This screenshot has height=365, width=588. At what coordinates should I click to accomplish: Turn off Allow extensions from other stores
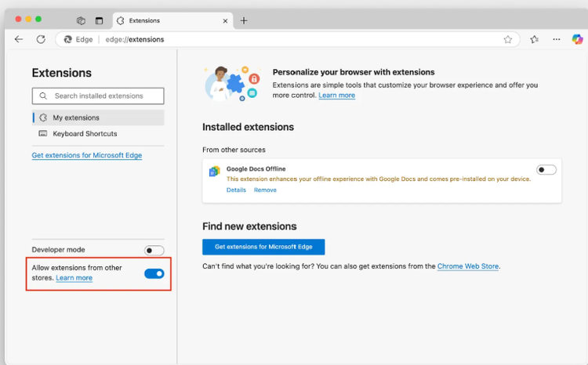pos(154,273)
